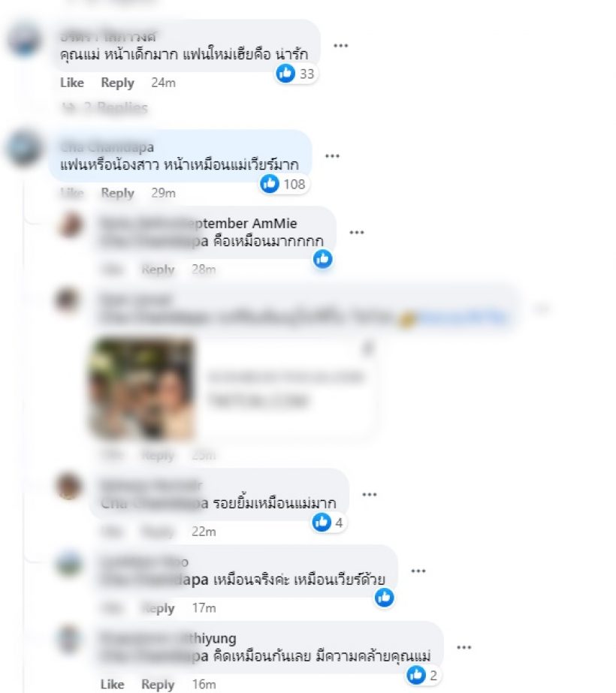The height and width of the screenshot is (693, 616).
Task: Reply to the reply posted 16m ago
Action: [x=158, y=684]
